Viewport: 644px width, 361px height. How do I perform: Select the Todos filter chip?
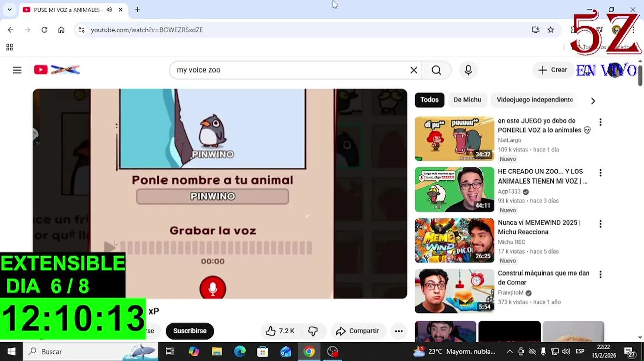click(429, 100)
